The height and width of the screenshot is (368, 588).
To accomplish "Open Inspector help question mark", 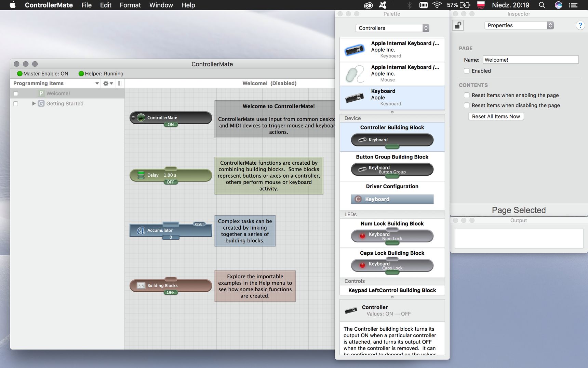I will click(580, 25).
